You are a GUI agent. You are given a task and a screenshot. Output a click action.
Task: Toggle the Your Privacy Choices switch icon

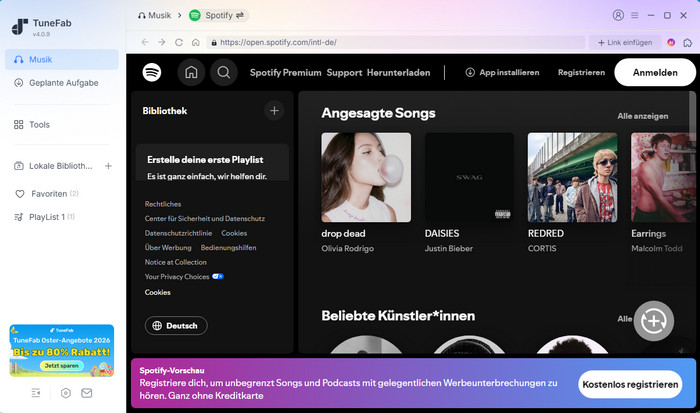(x=218, y=276)
